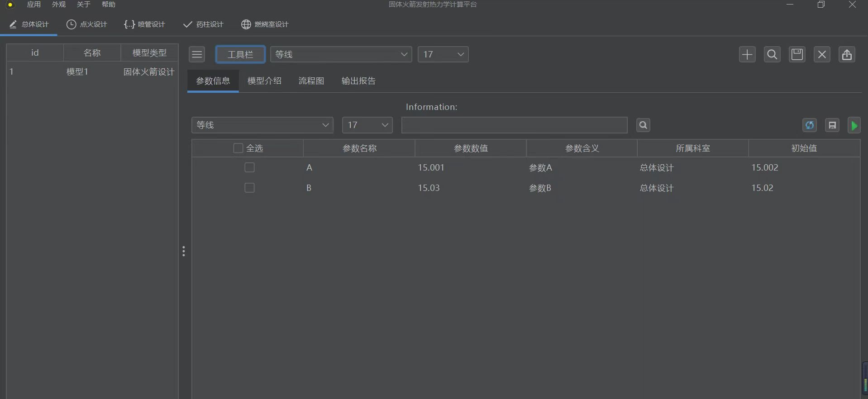The width and height of the screenshot is (868, 399).
Task: Click the plus add icon in top toolbar
Action: 747,54
